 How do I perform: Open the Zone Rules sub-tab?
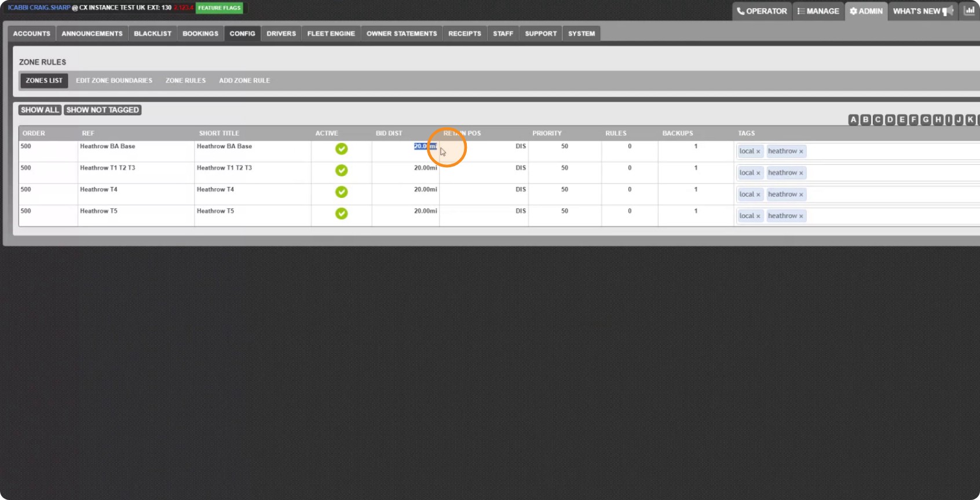[186, 80]
